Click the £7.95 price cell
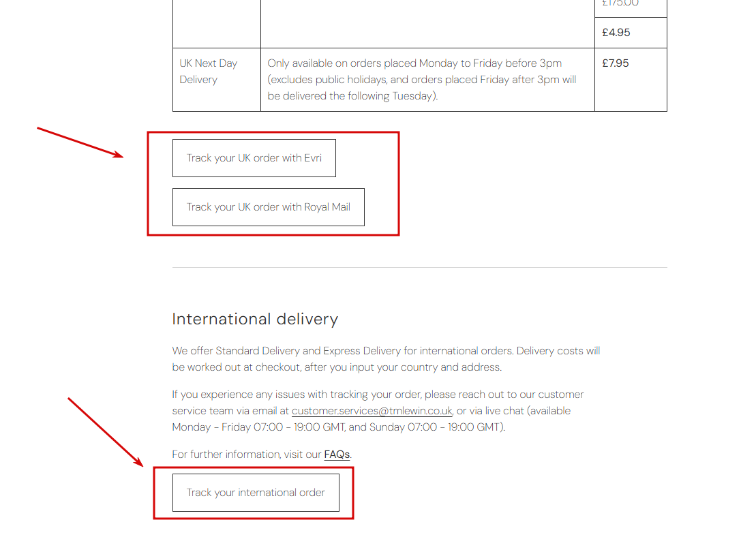Screen dimensions: 756x554 (616, 63)
